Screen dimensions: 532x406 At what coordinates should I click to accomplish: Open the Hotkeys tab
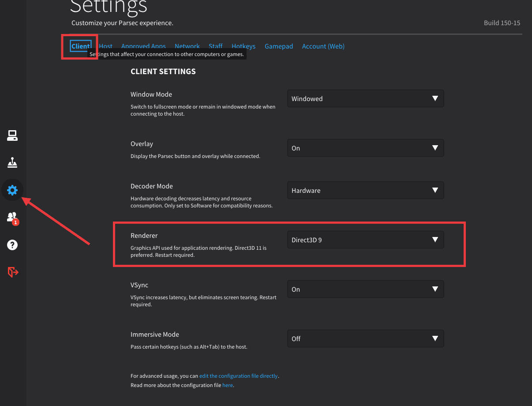click(244, 46)
